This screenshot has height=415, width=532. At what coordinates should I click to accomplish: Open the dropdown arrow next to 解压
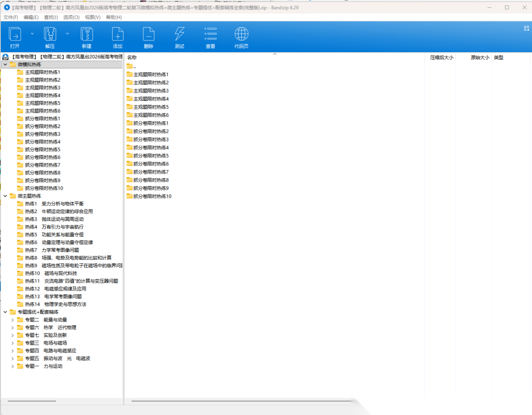click(67, 33)
